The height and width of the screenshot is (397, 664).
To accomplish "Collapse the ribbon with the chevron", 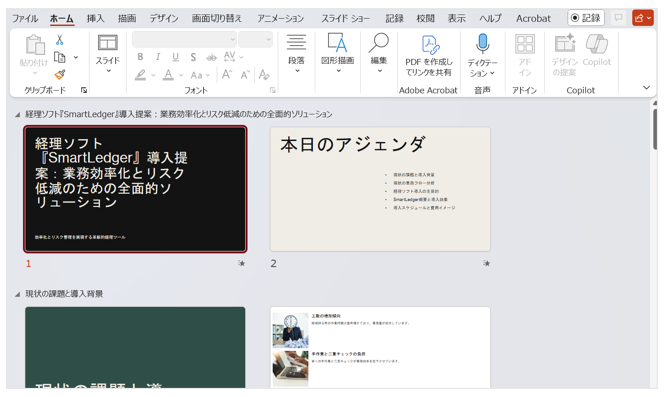I will (x=646, y=88).
